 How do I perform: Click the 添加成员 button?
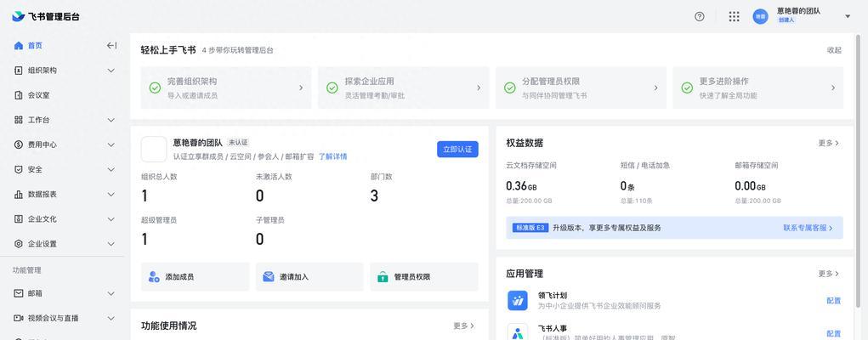(196, 277)
